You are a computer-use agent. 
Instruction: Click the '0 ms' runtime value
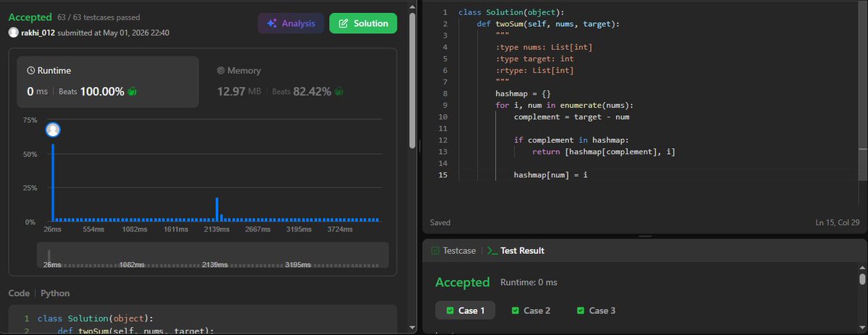pos(37,91)
